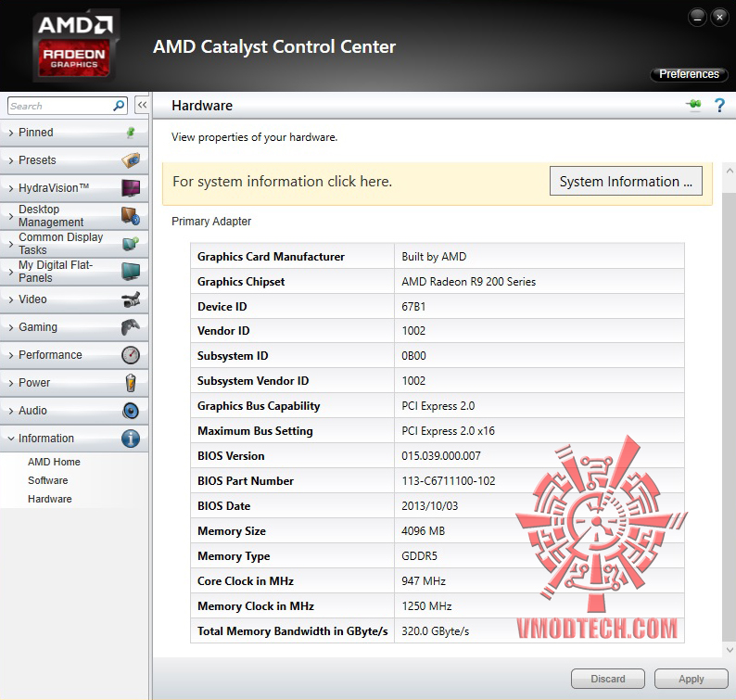Expand the Video section chevron

[11, 299]
